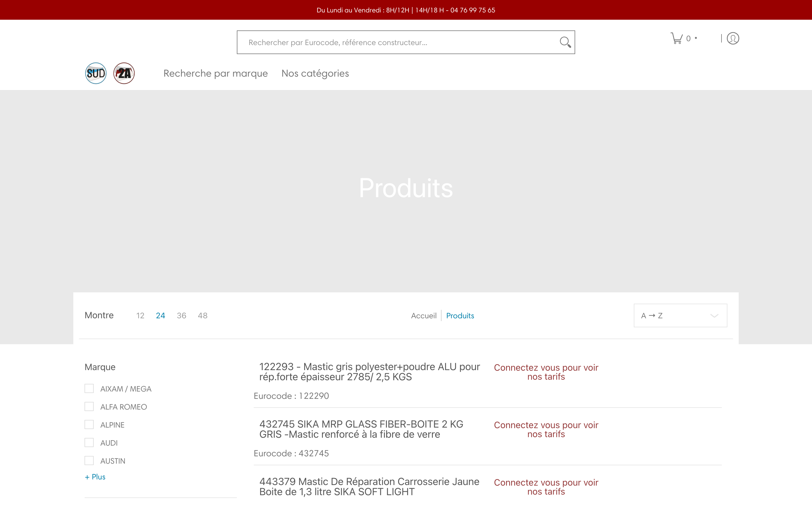Enable the ALFA ROMEO brand filter
Viewport: 812px width, 507px height.
point(89,406)
